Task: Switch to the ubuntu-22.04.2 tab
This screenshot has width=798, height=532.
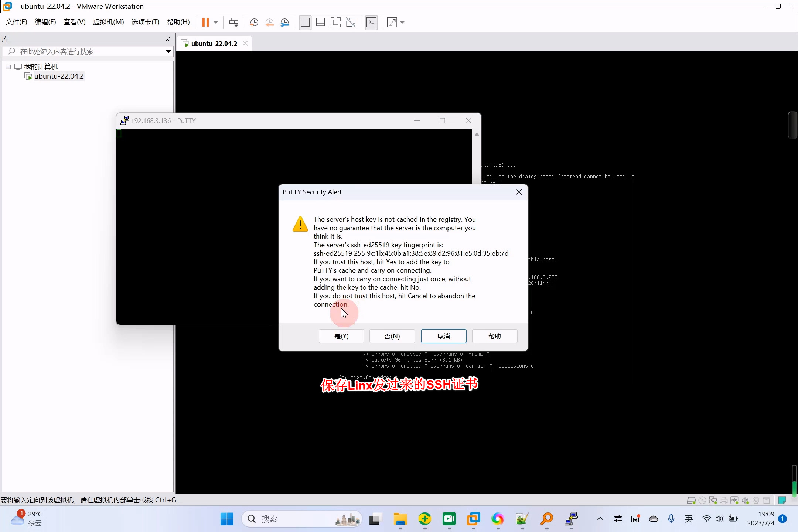Action: pos(214,44)
